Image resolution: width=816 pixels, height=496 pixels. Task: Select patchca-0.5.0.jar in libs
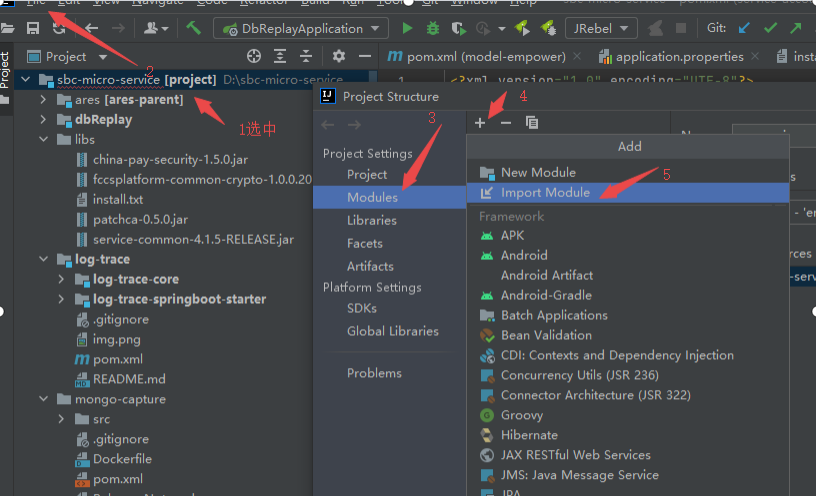[x=140, y=219]
